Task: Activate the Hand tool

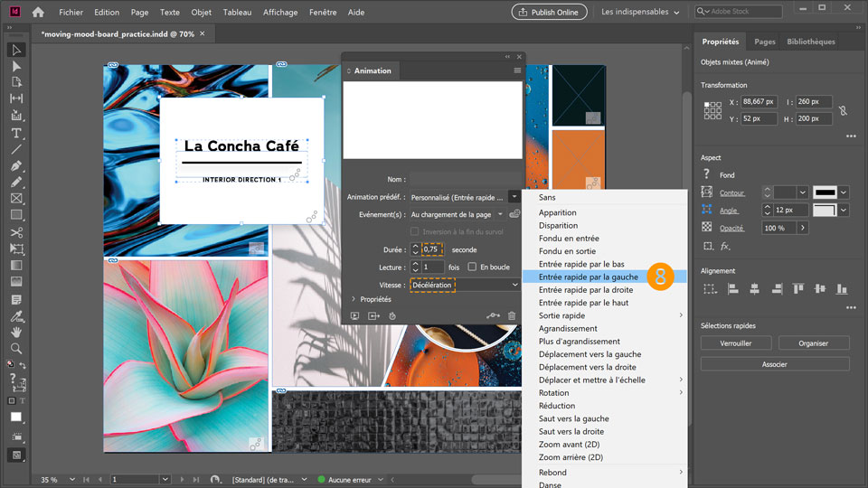Action: [16, 332]
